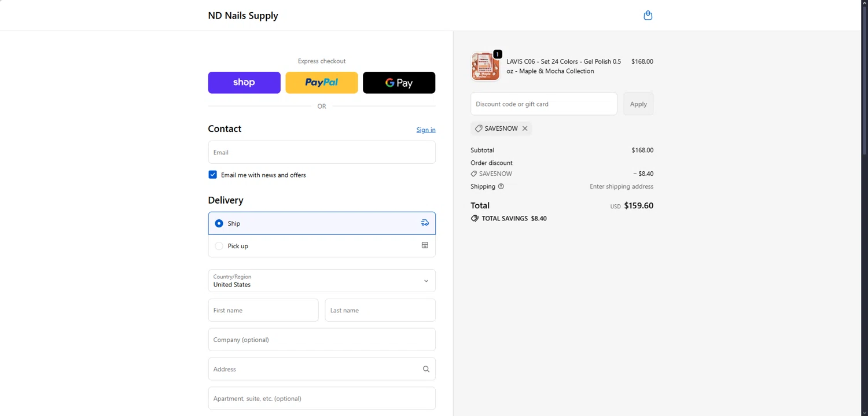Click the address search magnifier icon
The height and width of the screenshot is (416, 868).
[426, 369]
